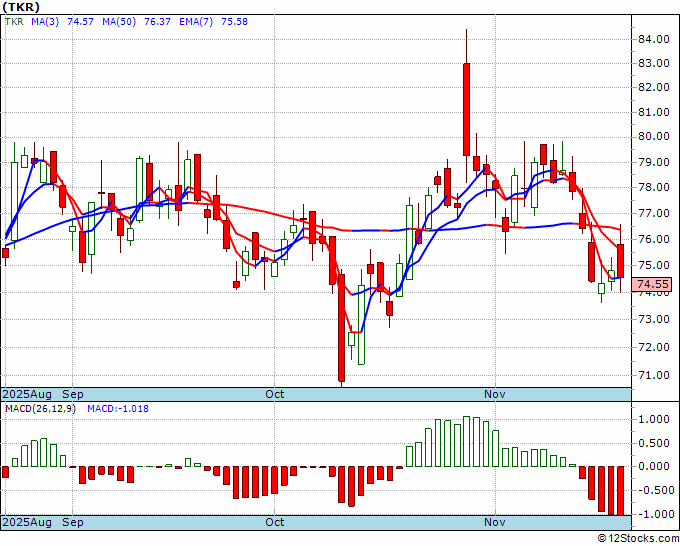Click the MA(50) value 76.37
Viewport: 680px width, 546px height.
coord(157,22)
